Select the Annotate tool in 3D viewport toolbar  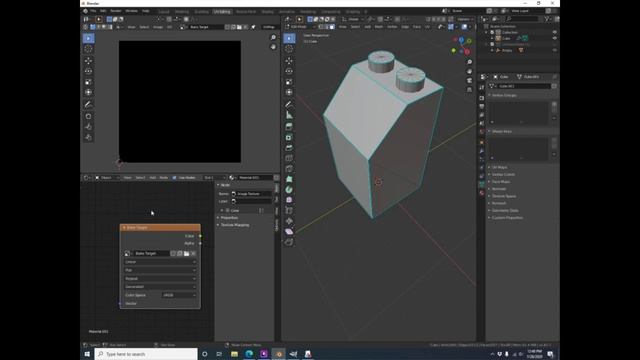tap(289, 104)
